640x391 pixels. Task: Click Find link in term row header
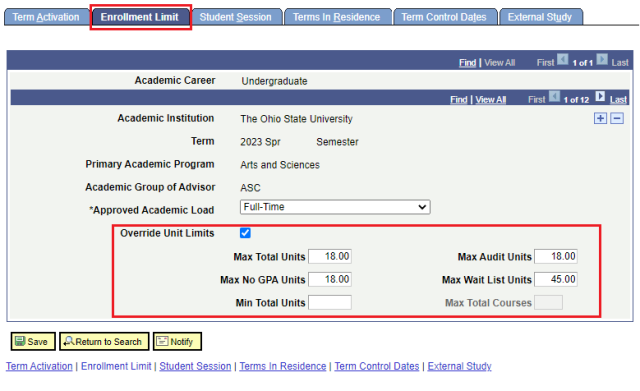pos(458,100)
